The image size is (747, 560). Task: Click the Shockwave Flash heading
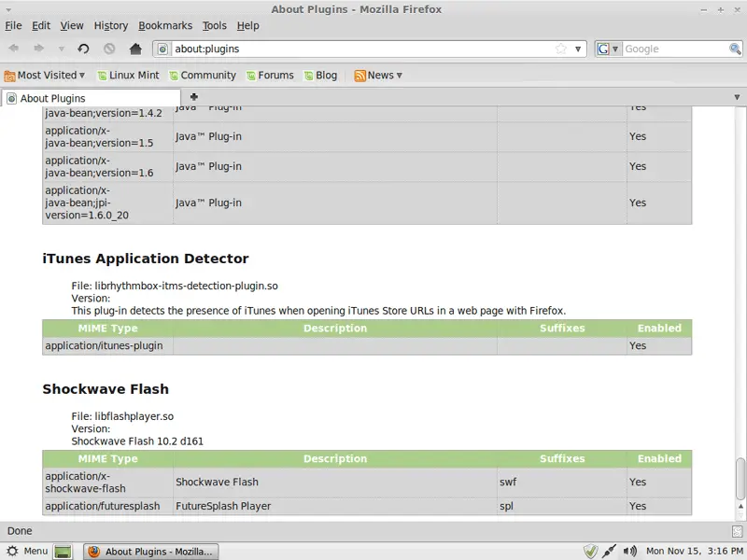[106, 389]
